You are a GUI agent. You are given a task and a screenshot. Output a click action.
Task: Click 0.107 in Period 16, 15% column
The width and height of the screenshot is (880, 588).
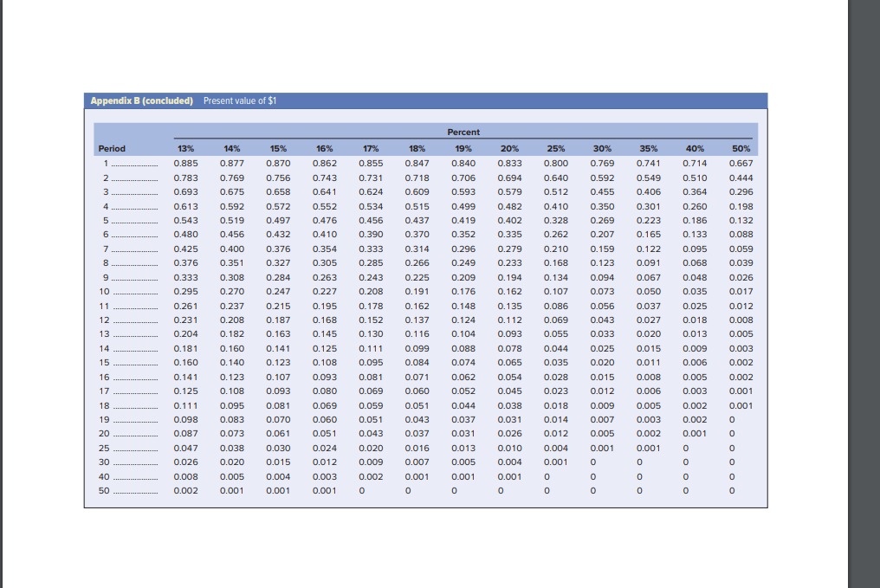[278, 377]
